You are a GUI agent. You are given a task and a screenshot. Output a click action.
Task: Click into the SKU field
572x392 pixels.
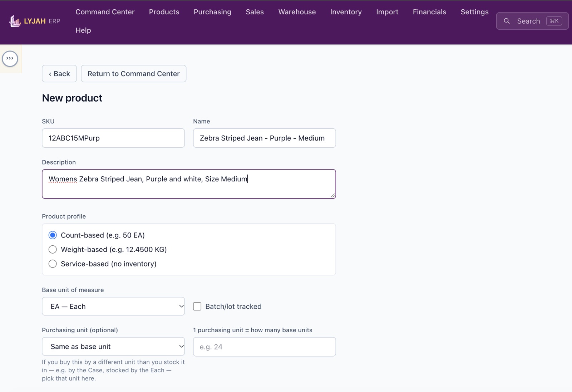click(113, 138)
